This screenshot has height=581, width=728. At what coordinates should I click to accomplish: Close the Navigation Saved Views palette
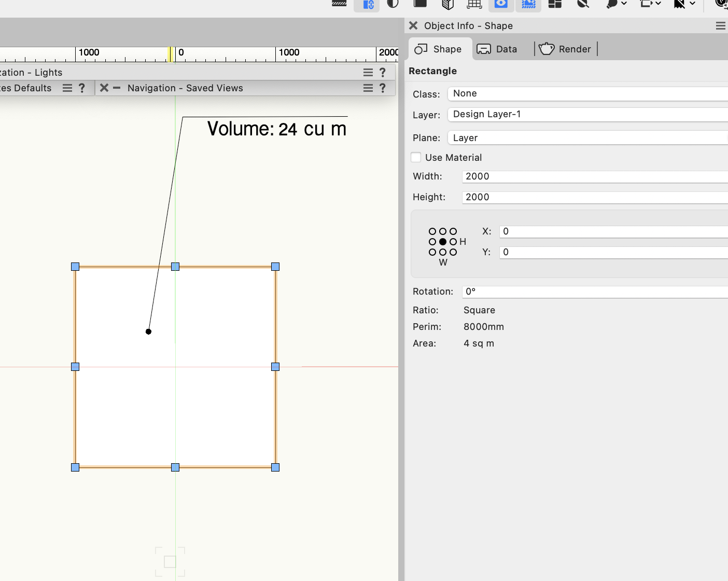pyautogui.click(x=104, y=88)
